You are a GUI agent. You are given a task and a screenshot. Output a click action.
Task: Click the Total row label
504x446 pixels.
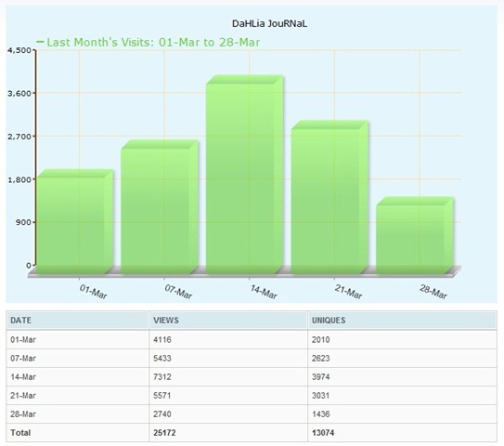(x=20, y=432)
